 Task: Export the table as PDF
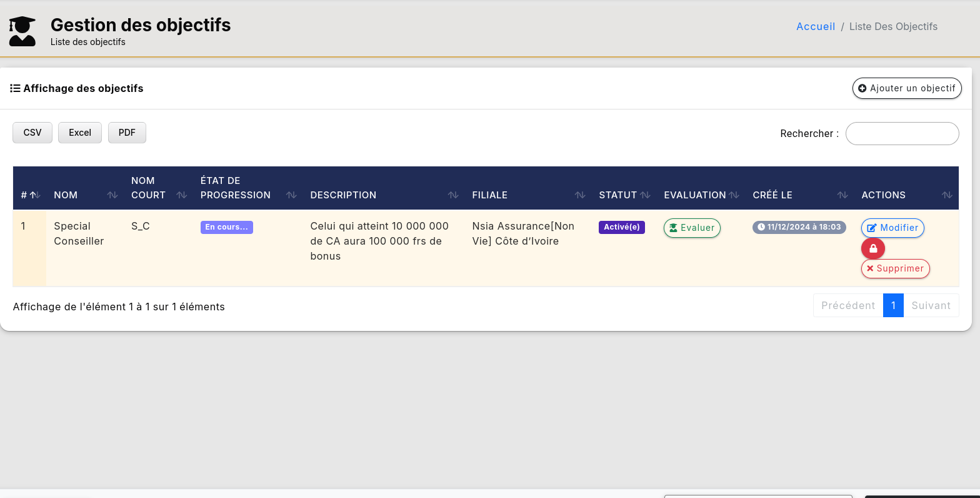point(127,133)
